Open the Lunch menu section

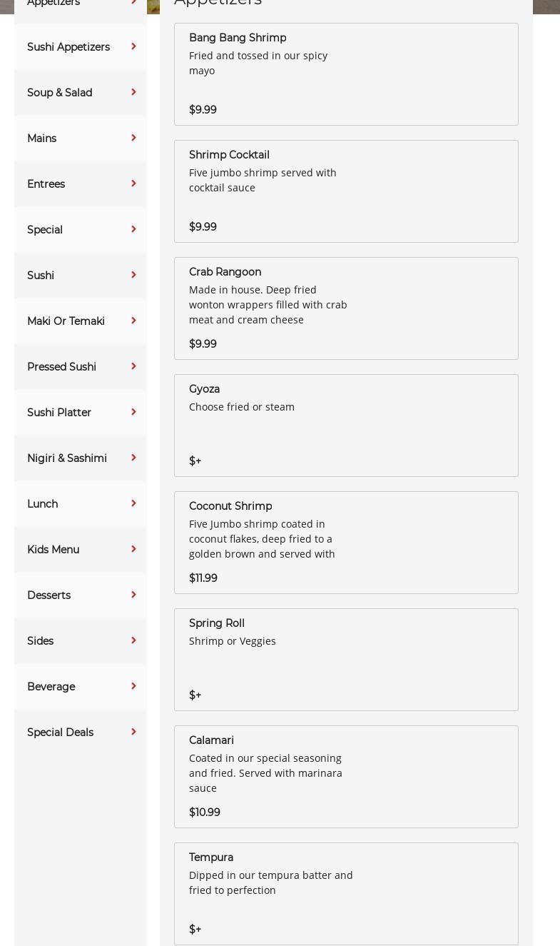point(43,504)
